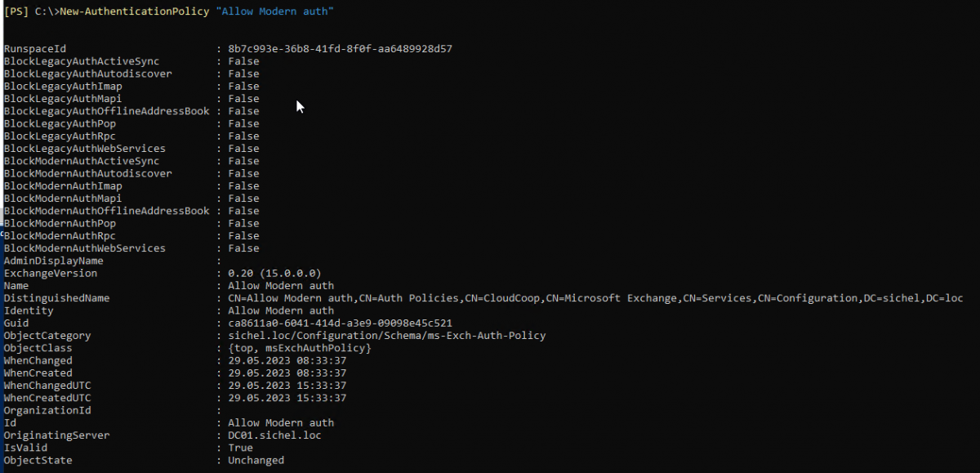980x473 pixels.
Task: Click the BlockLegacyAuthOfflineAddressBook property label
Action: tap(106, 111)
